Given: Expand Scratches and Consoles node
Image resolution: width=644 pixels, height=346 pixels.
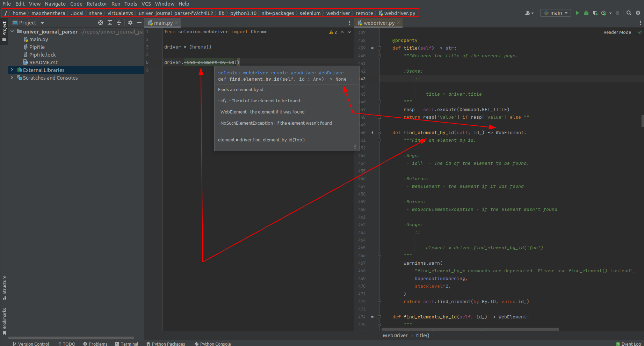Looking at the screenshot, I should 12,78.
